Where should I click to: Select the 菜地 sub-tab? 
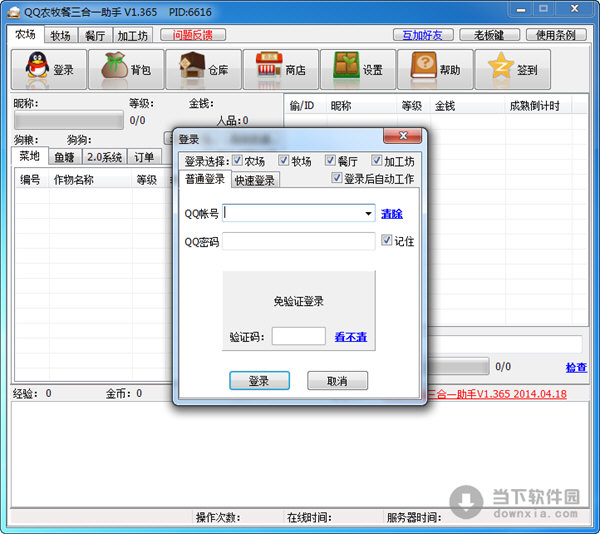click(x=29, y=156)
